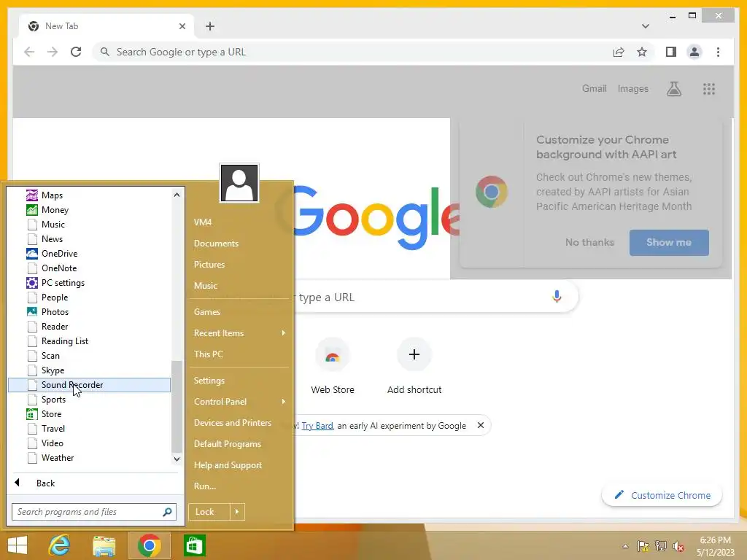Dismiss the Bard promo with X
This screenshot has height=560, width=747.
pos(481,425)
